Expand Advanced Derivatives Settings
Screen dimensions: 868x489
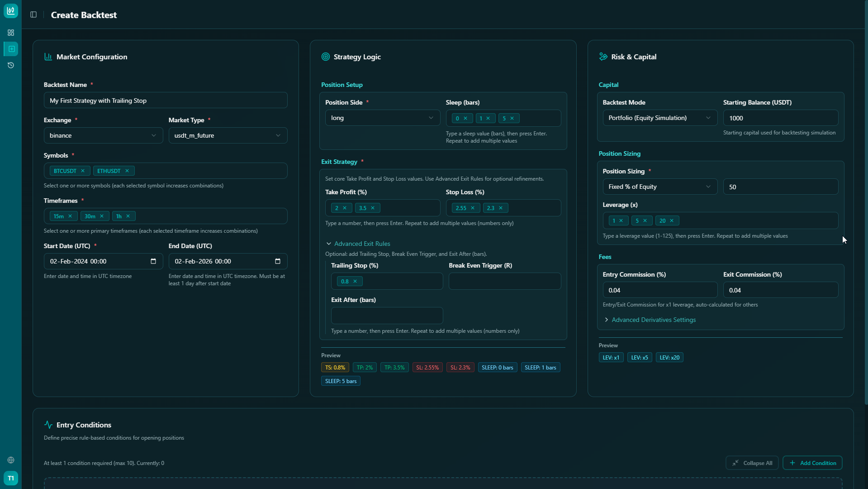click(x=650, y=320)
